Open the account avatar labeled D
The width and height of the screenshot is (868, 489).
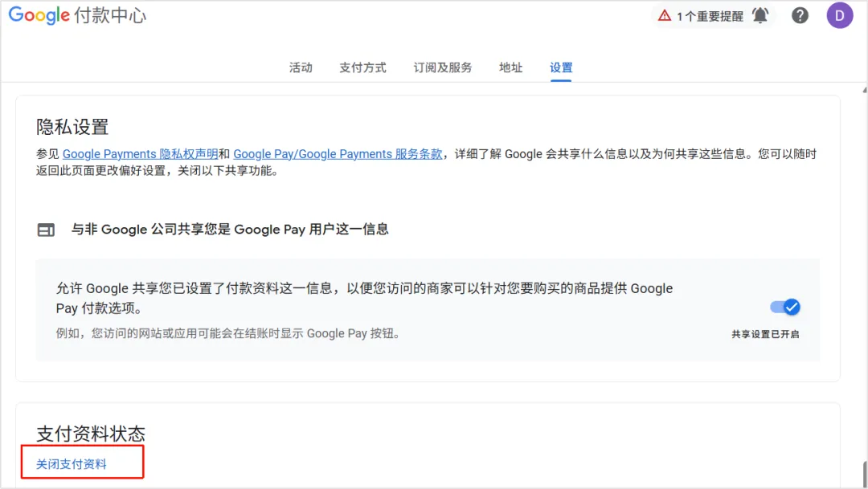coord(840,15)
